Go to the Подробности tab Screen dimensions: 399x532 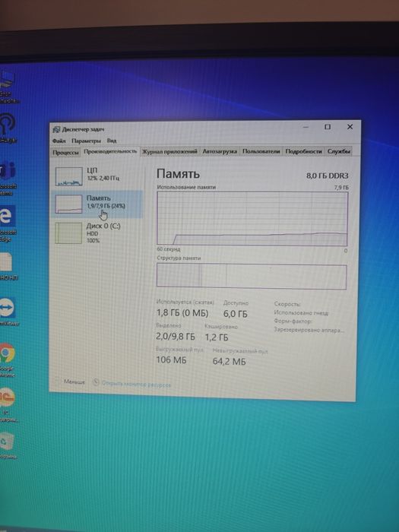tap(303, 151)
